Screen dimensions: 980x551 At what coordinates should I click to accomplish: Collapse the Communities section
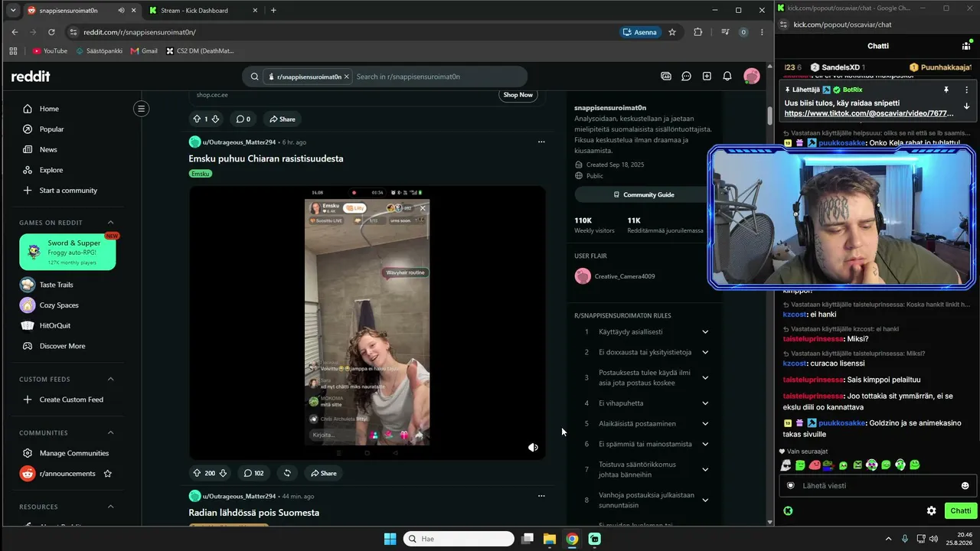[110, 432]
